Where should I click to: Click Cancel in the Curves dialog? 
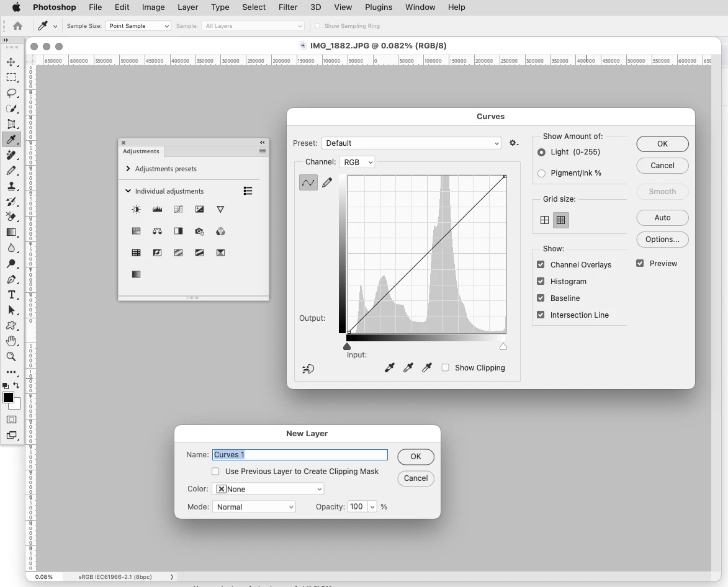coord(662,166)
